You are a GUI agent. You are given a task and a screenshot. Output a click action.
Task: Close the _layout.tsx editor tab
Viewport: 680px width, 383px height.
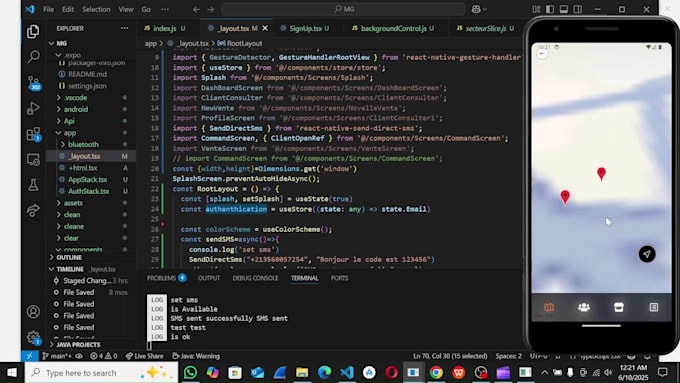[x=265, y=28]
